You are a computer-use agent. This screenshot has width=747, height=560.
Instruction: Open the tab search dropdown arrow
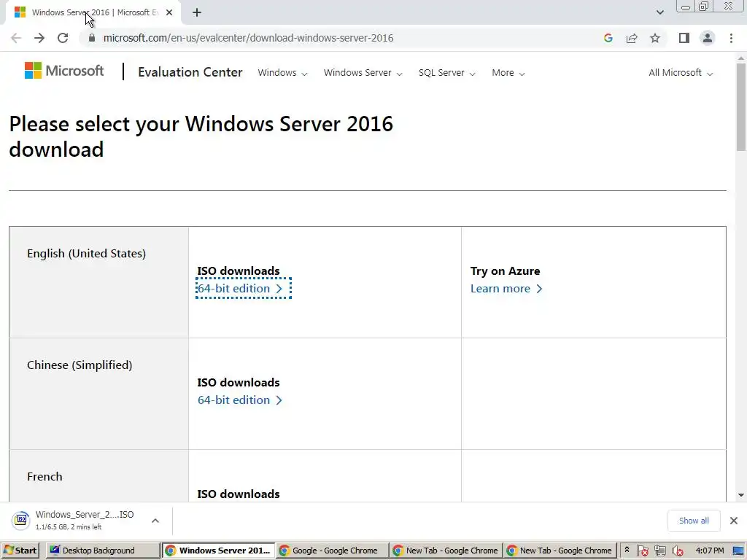pos(659,12)
